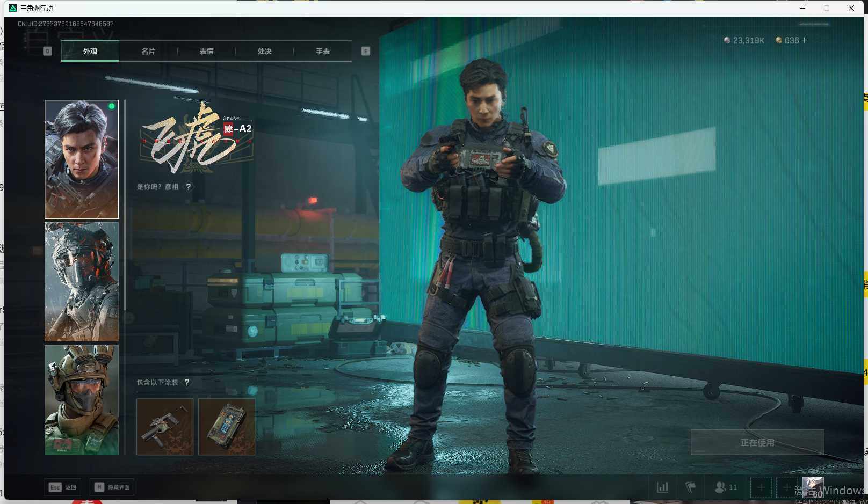Click the 飞虎 skin title logo
This screenshot has height=504, width=868.
[x=196, y=138]
